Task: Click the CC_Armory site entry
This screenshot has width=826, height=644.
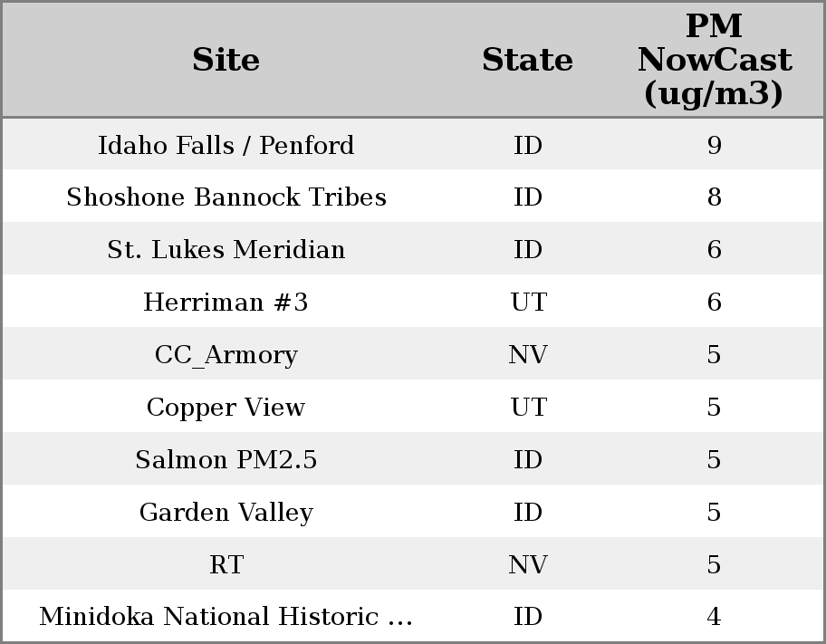Action: tap(226, 355)
